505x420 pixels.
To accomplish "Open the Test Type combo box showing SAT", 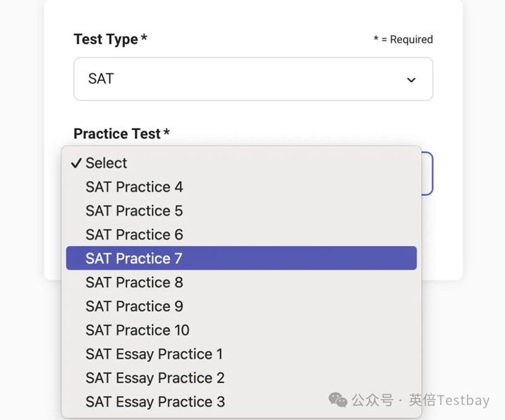I will pyautogui.click(x=252, y=80).
